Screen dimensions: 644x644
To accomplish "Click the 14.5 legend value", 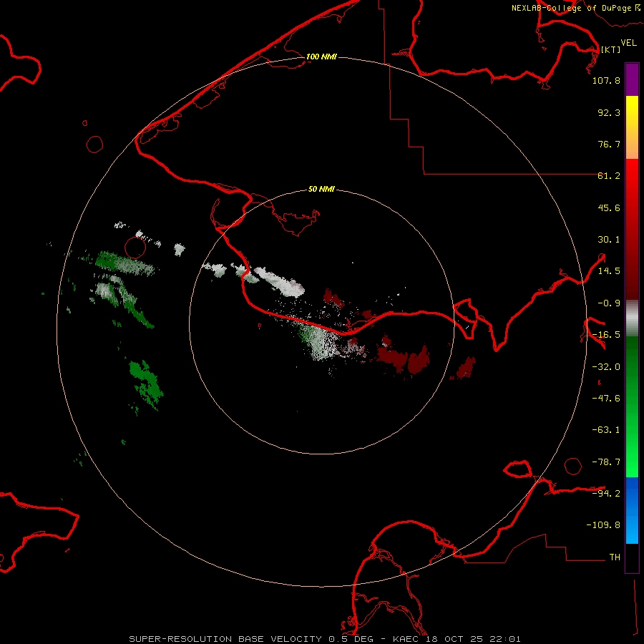I will [609, 271].
